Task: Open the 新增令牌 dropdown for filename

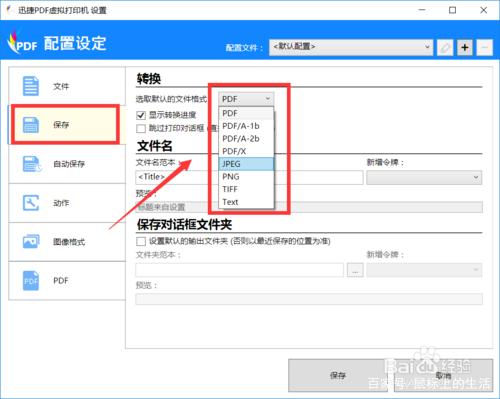Action: point(424,177)
